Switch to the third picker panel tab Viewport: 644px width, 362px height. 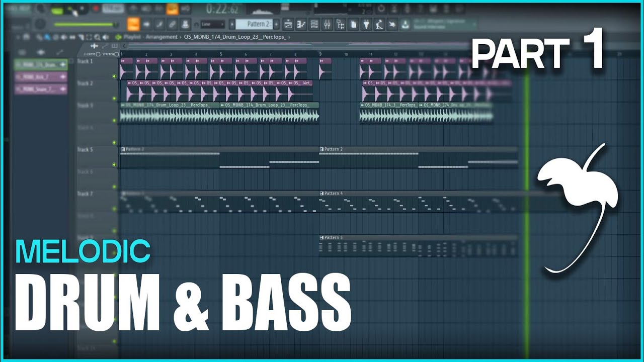click(x=60, y=52)
